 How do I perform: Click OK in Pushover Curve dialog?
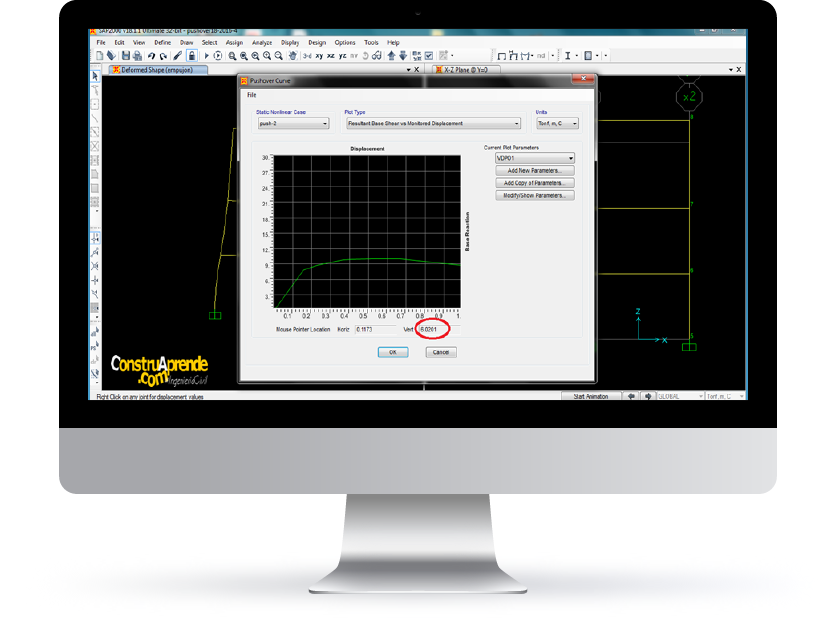[393, 352]
